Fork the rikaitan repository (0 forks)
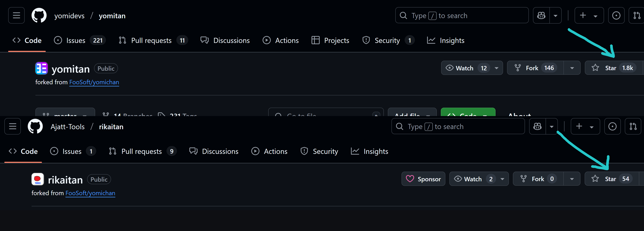The width and height of the screenshot is (644, 231). (538, 179)
